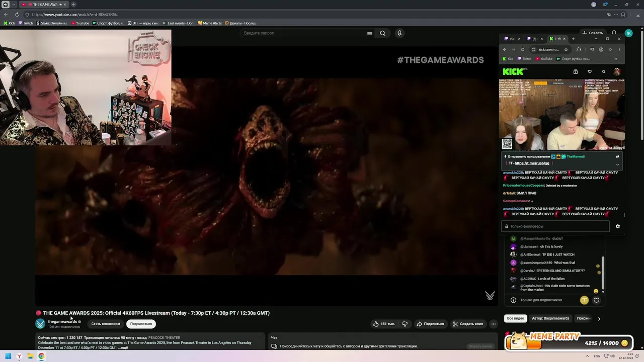Viewport: 644px width, 362px height.
Task: Switch to first Twitch tab in Kick window
Action: [x=512, y=39]
